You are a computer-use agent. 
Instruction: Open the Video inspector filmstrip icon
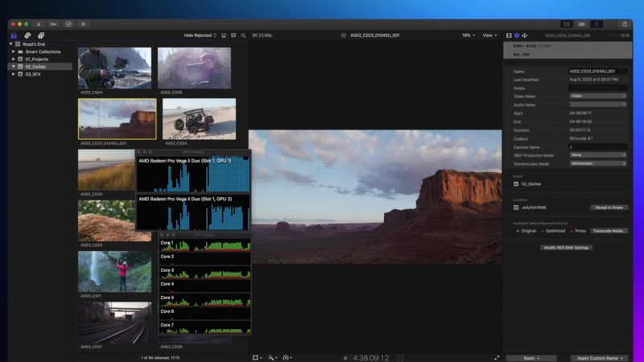(x=509, y=35)
